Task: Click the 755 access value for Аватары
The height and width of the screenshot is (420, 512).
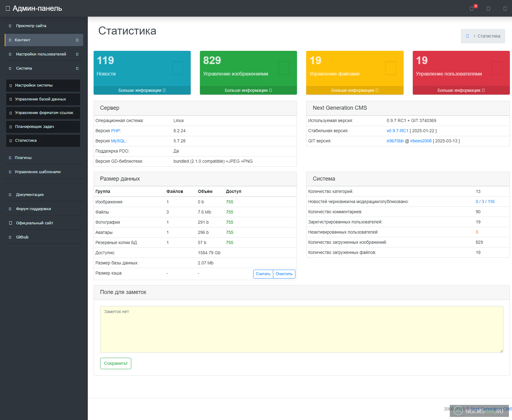Action: click(x=230, y=232)
